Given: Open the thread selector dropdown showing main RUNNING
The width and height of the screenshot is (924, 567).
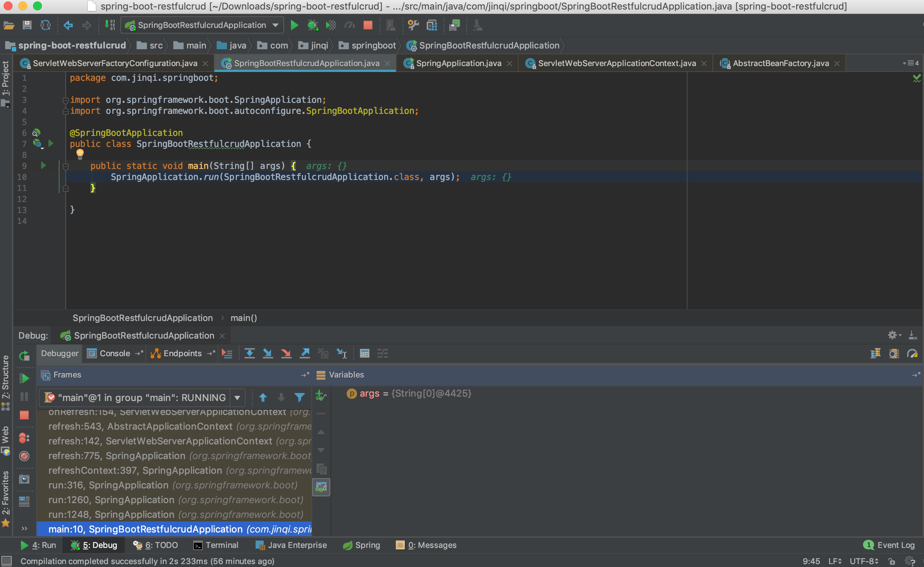Looking at the screenshot, I should coord(142,397).
